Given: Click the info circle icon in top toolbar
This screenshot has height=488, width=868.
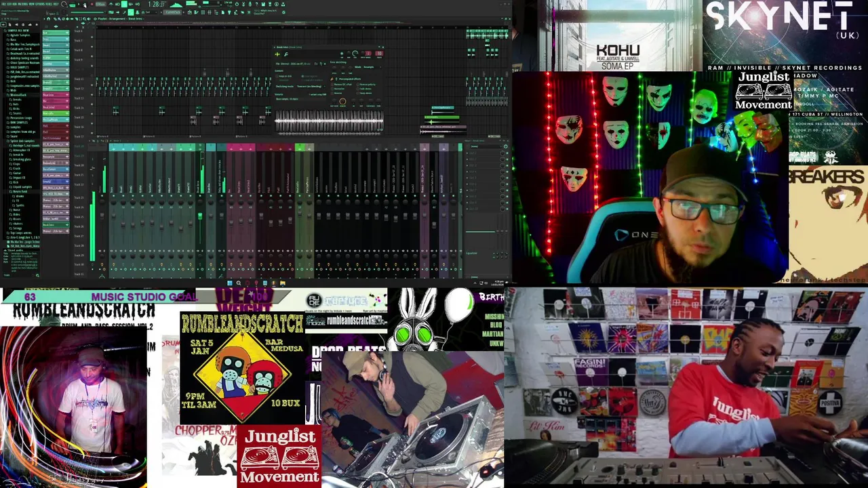Looking at the screenshot, I should (276, 4).
